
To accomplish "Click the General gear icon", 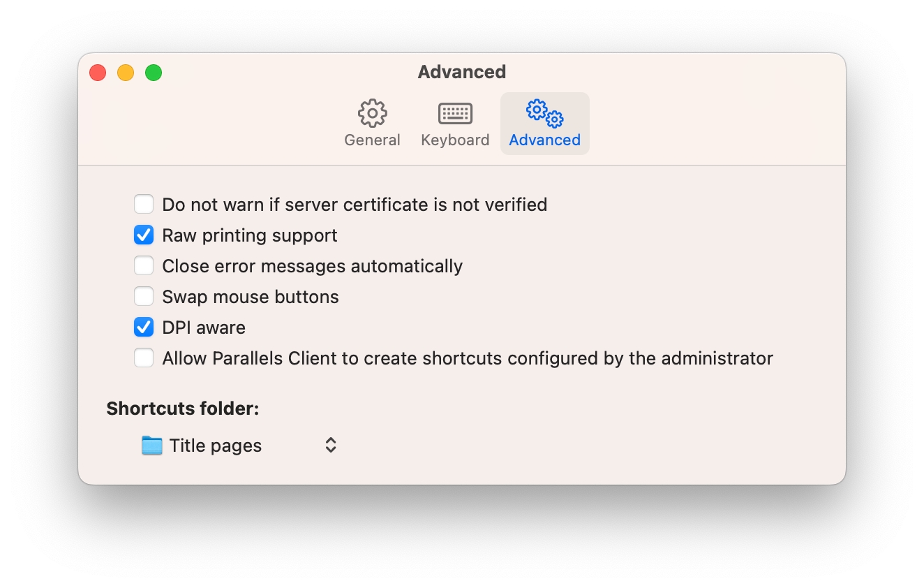I will point(372,113).
